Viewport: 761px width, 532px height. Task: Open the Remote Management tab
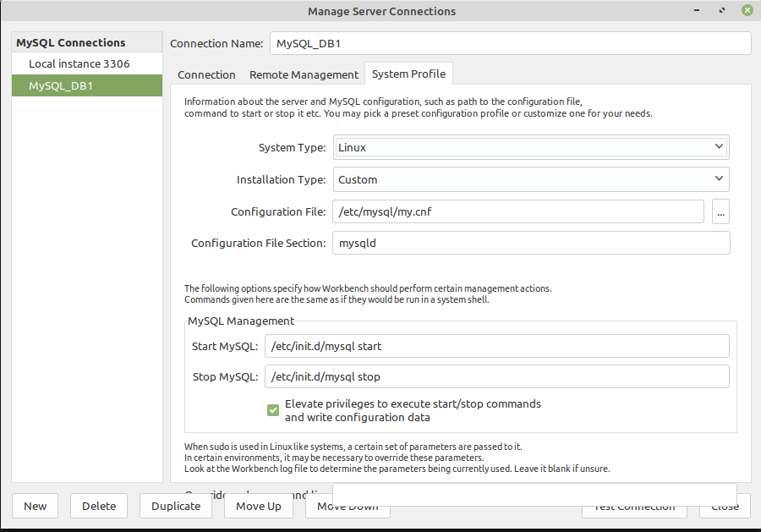coord(303,74)
